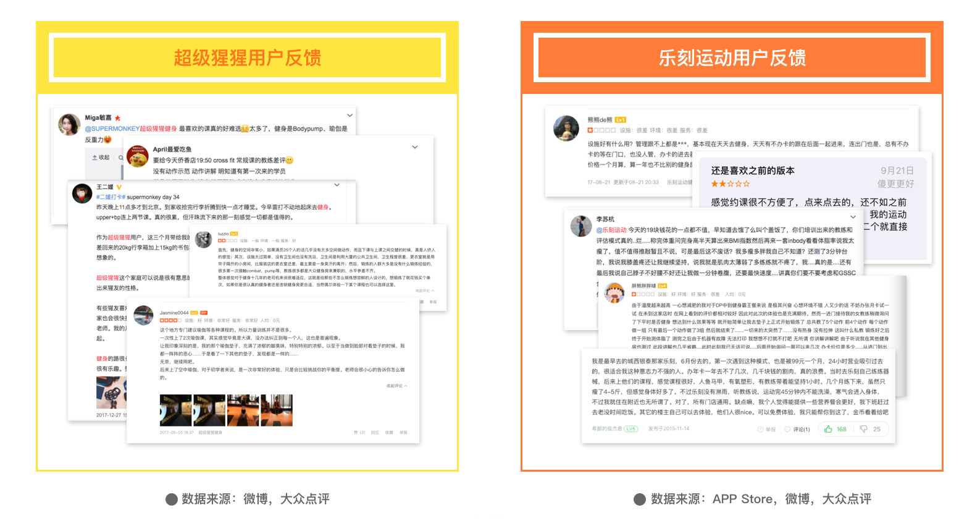Open 王二媛's profile avatar
The height and width of the screenshot is (526, 980).
coord(82,194)
